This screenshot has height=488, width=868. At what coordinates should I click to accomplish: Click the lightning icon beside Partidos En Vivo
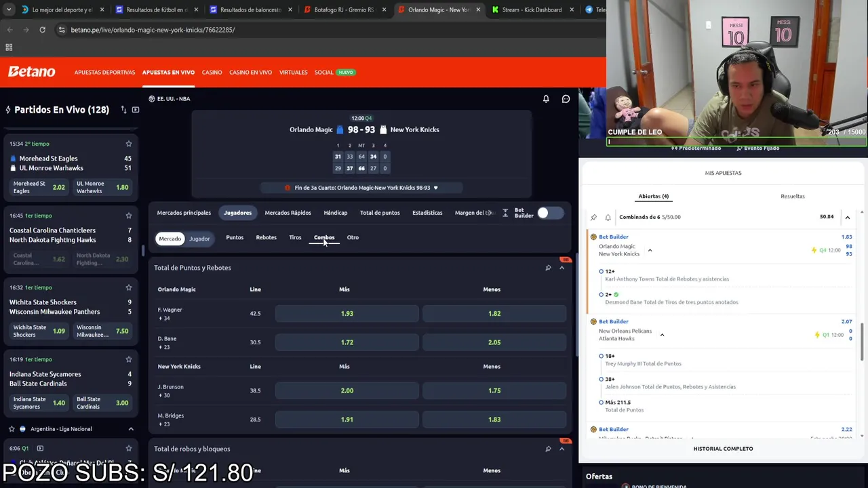pyautogui.click(x=8, y=110)
